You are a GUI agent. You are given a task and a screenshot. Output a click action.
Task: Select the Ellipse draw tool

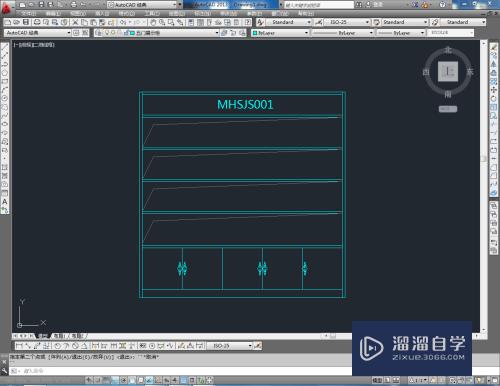[5, 124]
